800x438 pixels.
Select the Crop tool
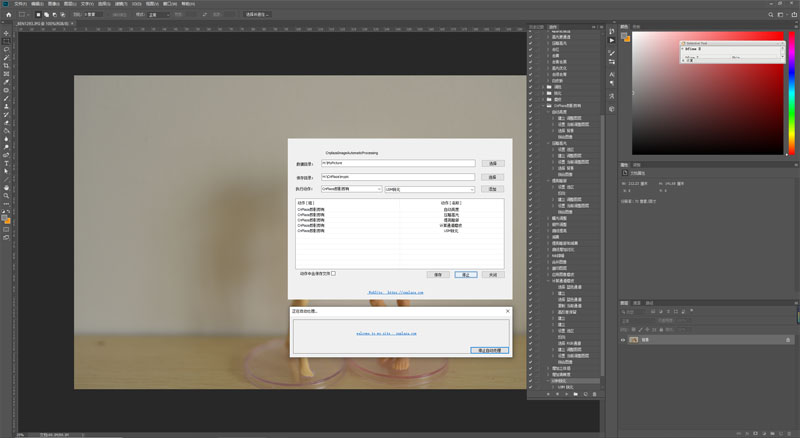(x=7, y=65)
